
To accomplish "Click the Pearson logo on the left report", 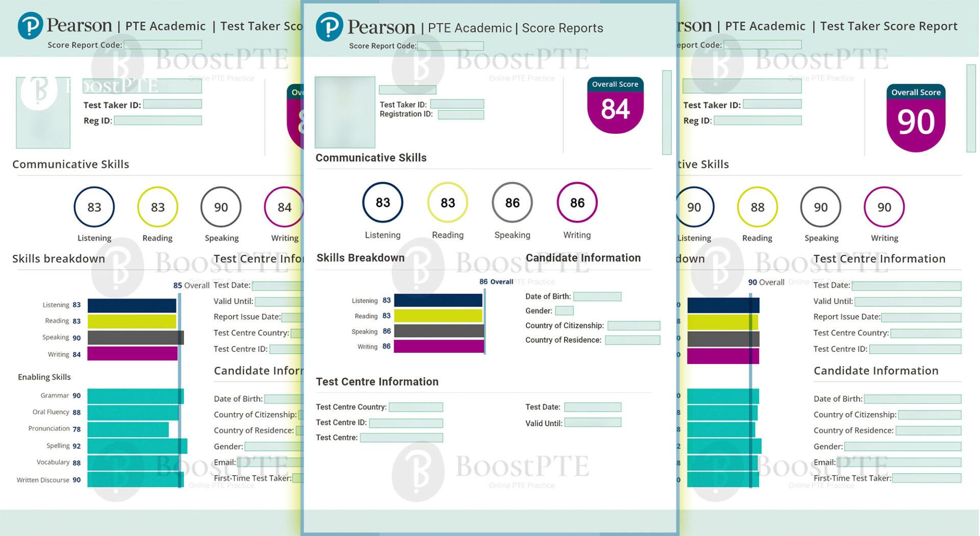I will (x=30, y=26).
